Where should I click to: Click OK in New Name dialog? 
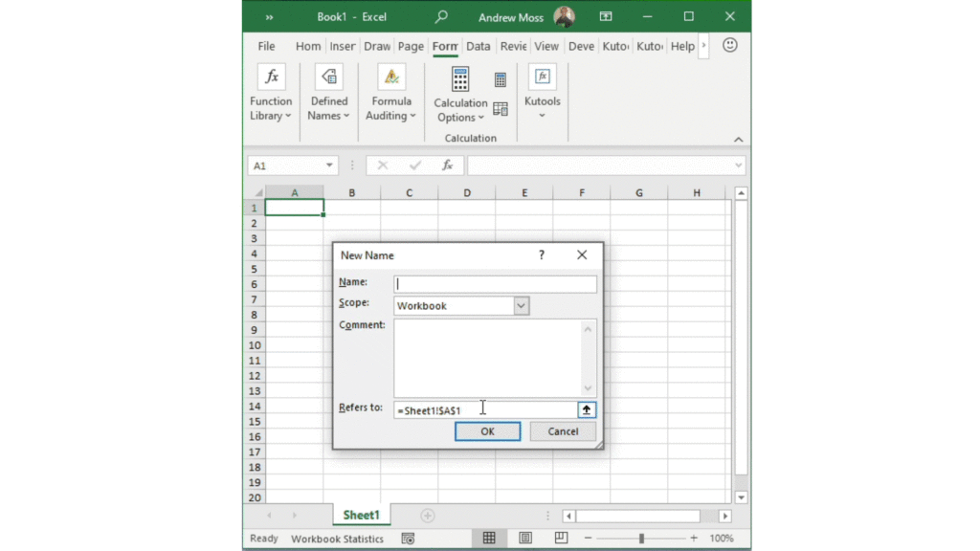tap(487, 431)
